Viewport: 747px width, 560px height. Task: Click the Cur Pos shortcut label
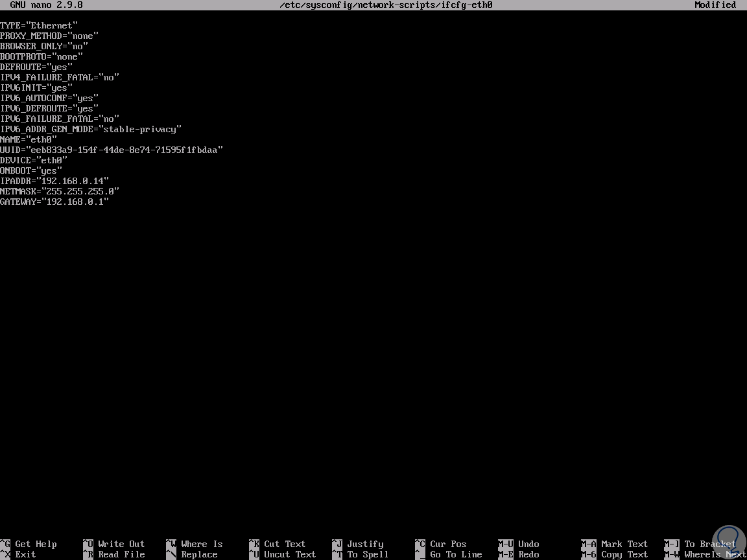point(448,544)
